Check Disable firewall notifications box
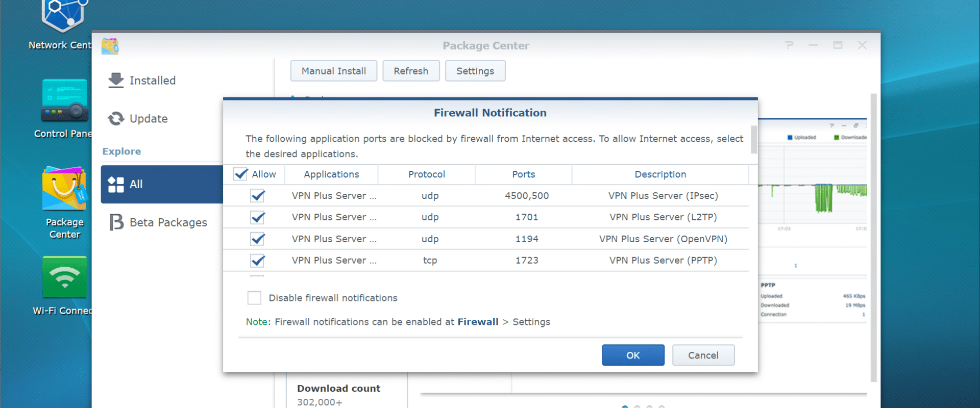Screen dimensions: 980x408 click(x=254, y=298)
